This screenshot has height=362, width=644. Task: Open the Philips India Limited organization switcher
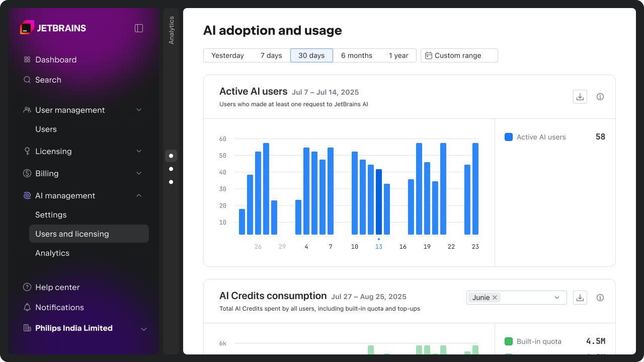(143, 329)
